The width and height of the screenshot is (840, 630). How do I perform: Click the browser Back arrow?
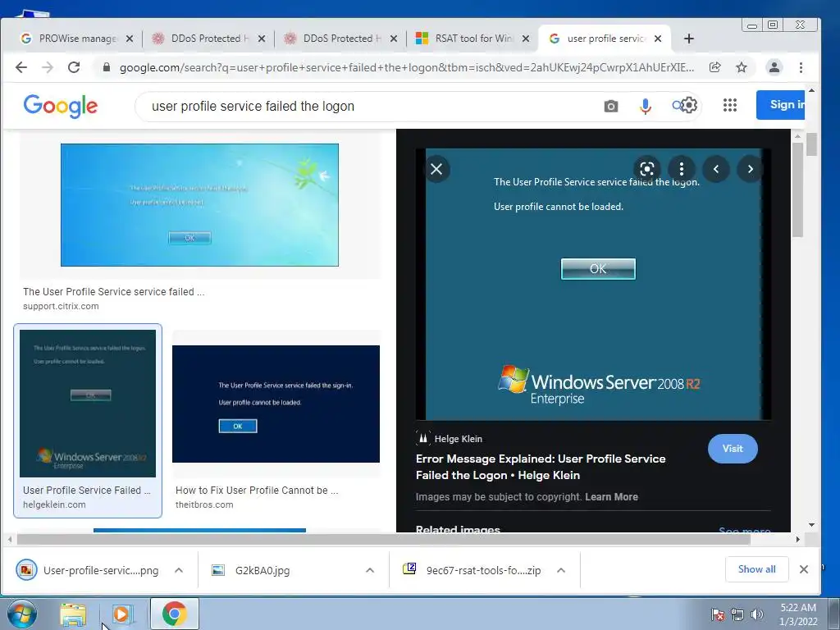21,67
